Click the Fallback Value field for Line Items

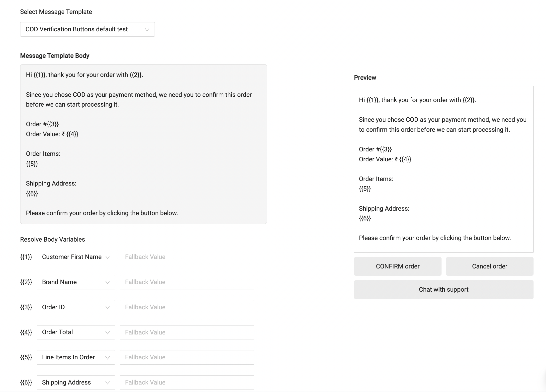point(186,357)
